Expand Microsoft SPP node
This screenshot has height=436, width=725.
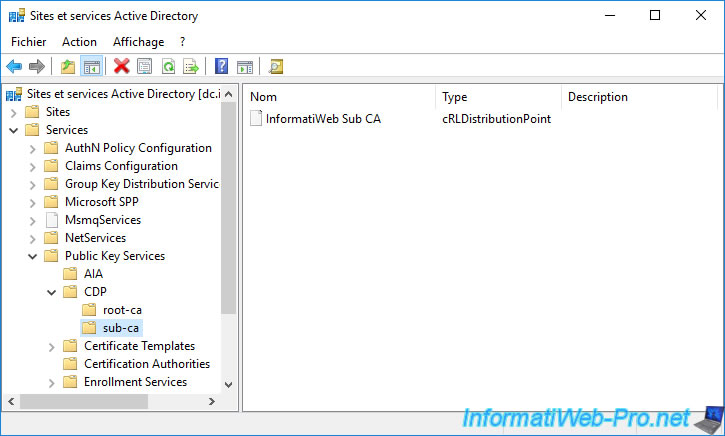point(32,203)
